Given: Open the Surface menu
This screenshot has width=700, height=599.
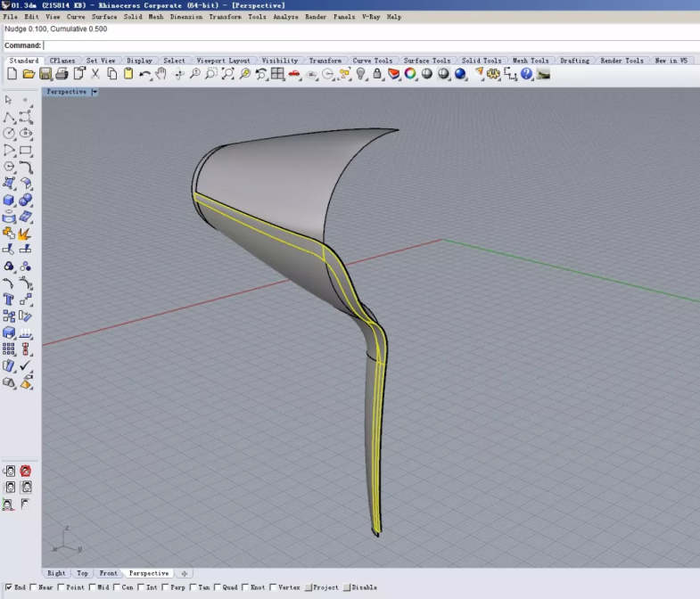Looking at the screenshot, I should (x=104, y=17).
